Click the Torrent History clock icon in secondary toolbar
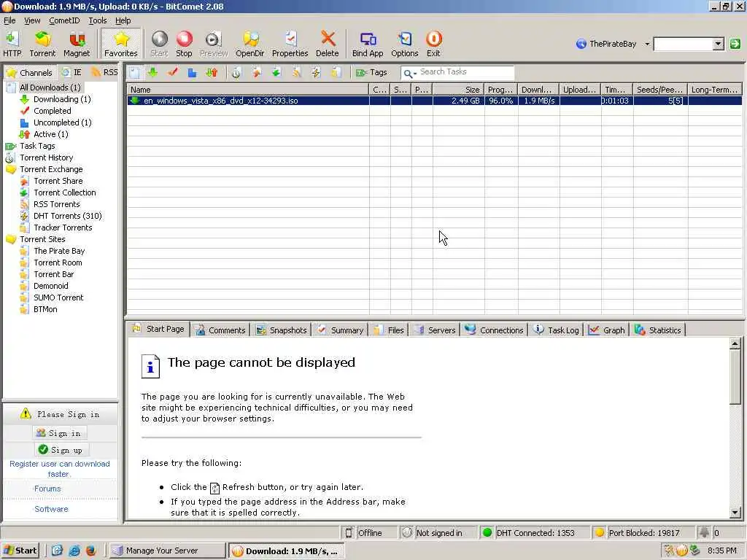 point(236,72)
